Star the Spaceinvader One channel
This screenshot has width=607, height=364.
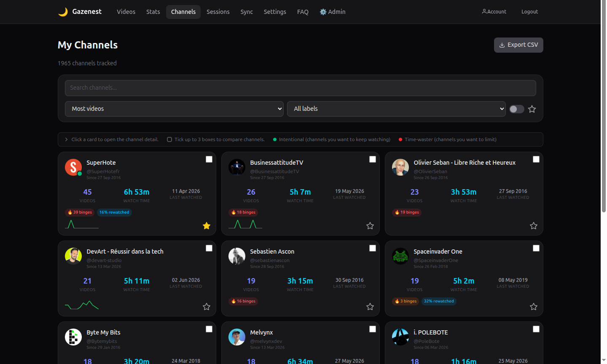[x=534, y=307]
